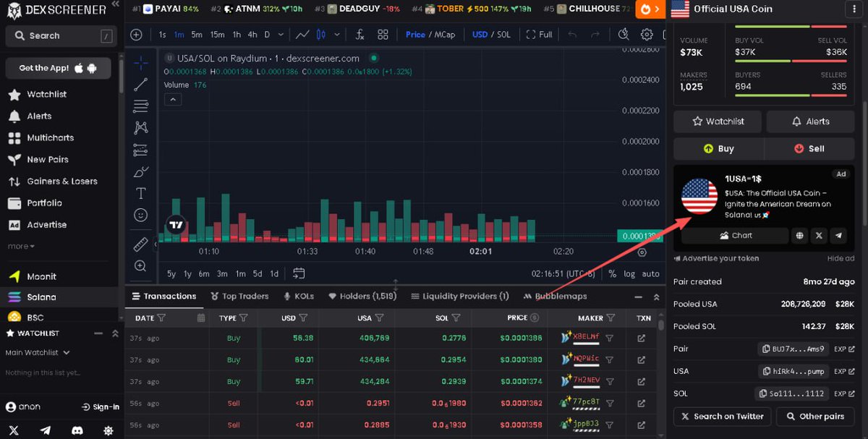
Task: Click the current price label 0.0001386
Action: pos(639,236)
